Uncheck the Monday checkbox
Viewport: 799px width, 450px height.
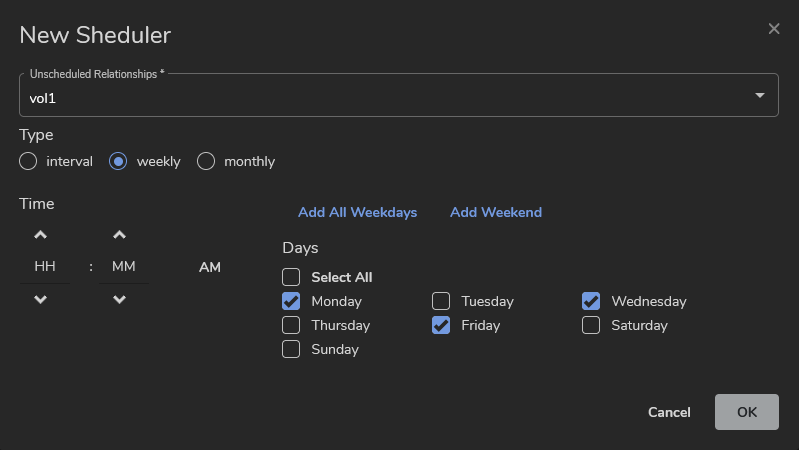coord(291,301)
